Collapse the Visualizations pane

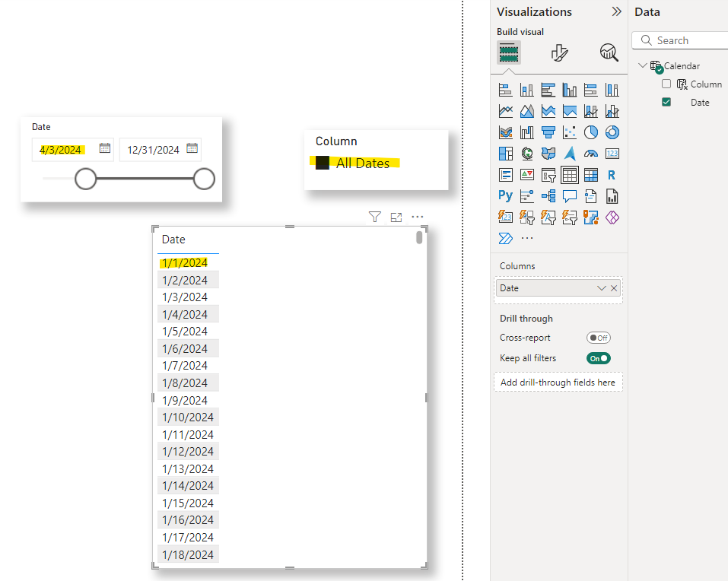pos(616,11)
